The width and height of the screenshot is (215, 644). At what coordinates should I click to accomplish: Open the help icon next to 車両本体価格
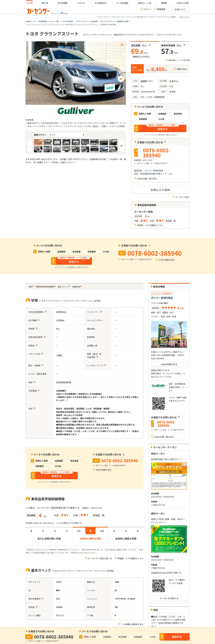pos(185,45)
